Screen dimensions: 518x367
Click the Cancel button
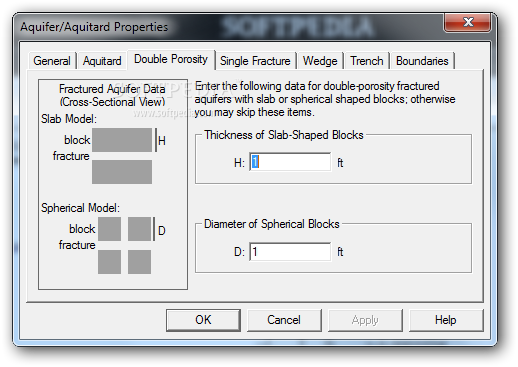[284, 320]
